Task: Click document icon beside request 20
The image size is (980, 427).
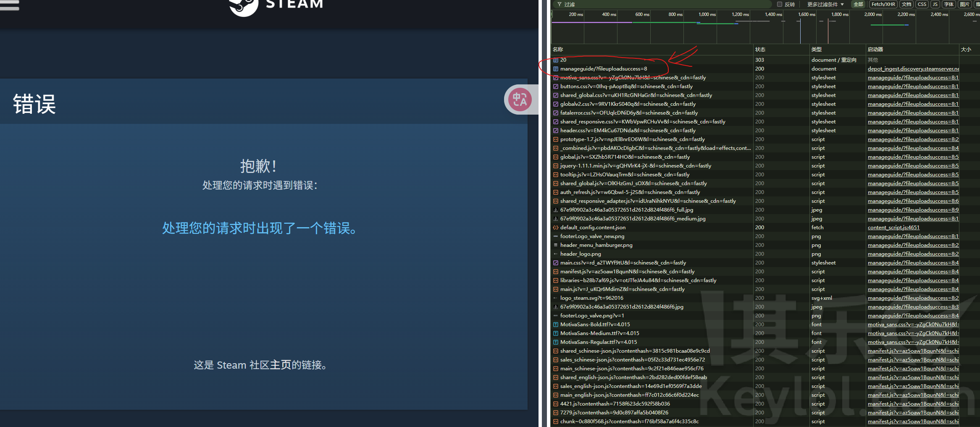Action: tap(556, 60)
